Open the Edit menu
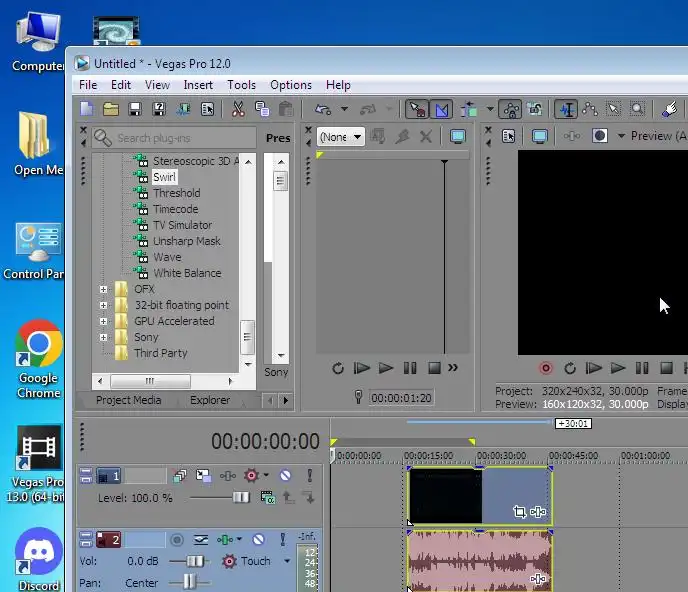Screen dimensions: 688x592 point(121,85)
